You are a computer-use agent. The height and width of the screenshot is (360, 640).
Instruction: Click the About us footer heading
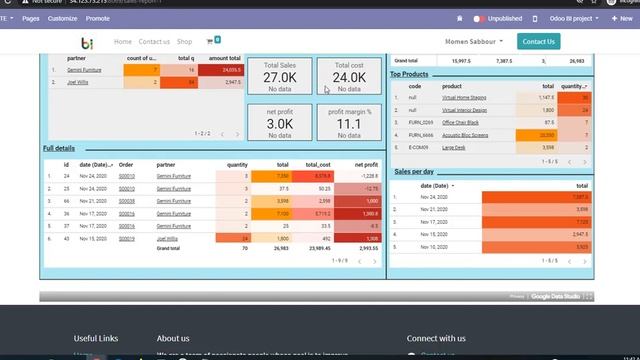point(173,338)
